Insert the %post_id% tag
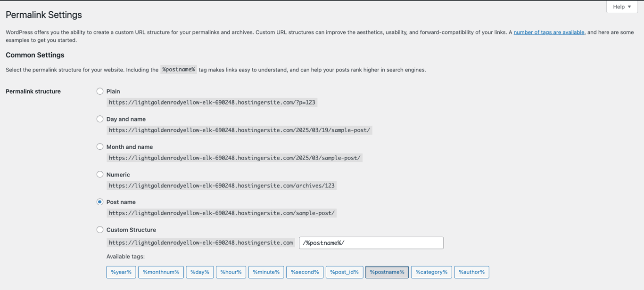The width and height of the screenshot is (644, 290). pos(344,272)
